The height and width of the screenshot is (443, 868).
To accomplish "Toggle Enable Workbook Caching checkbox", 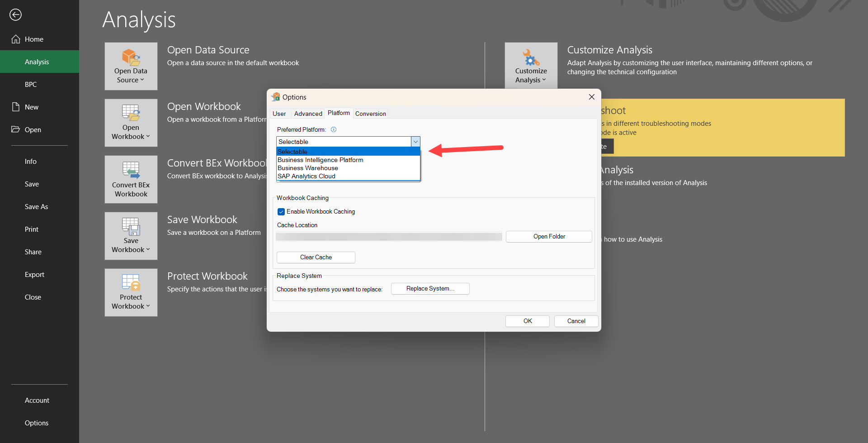I will pos(281,212).
